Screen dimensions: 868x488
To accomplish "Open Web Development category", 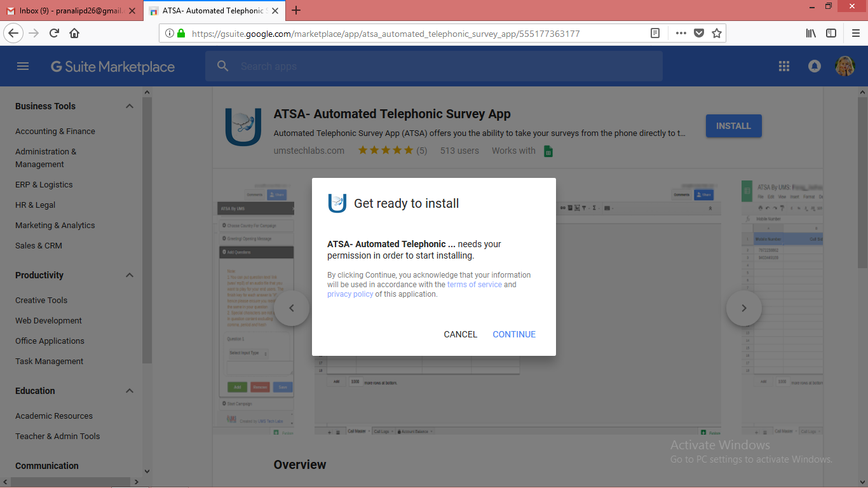I will click(x=49, y=321).
